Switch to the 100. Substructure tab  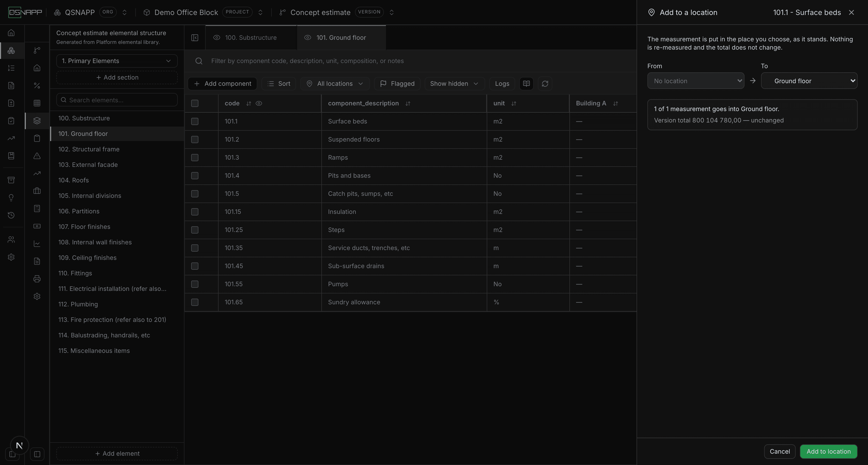pyautogui.click(x=251, y=38)
